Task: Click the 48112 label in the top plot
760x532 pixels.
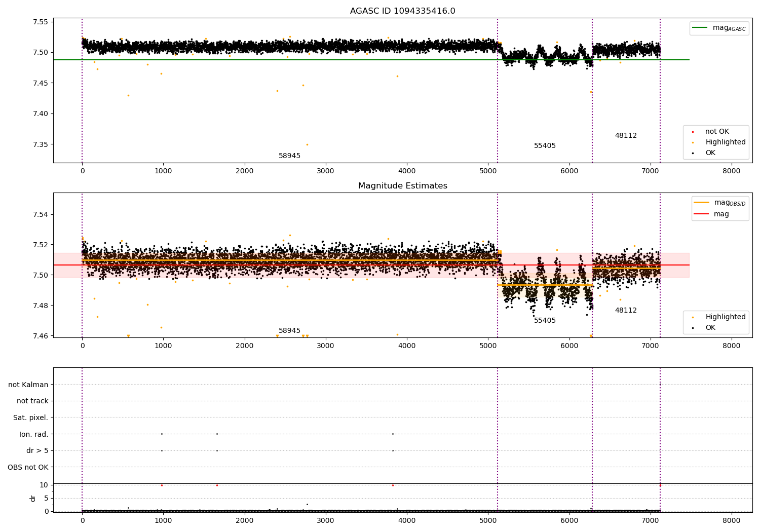Action: click(x=626, y=136)
